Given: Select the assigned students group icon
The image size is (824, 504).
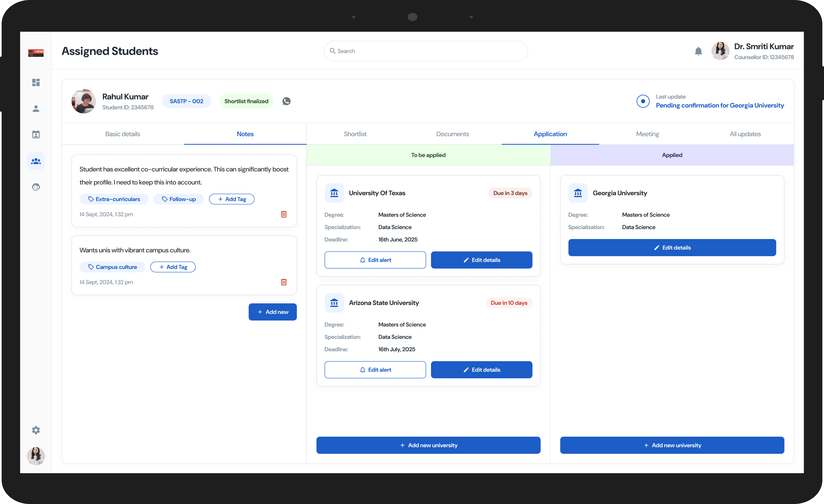Looking at the screenshot, I should coord(36,161).
